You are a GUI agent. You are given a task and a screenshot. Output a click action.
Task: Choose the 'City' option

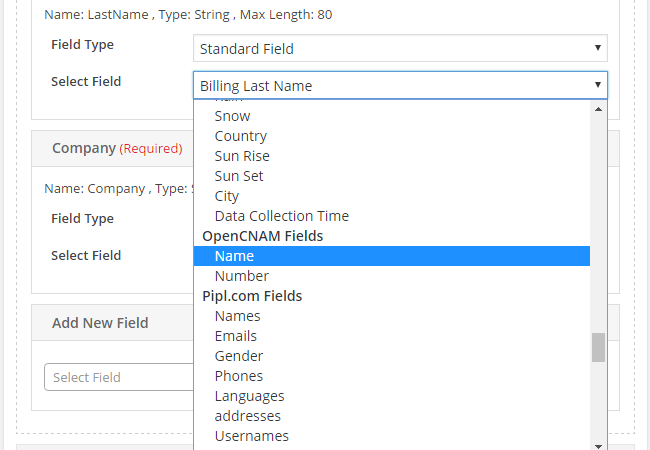coord(227,196)
